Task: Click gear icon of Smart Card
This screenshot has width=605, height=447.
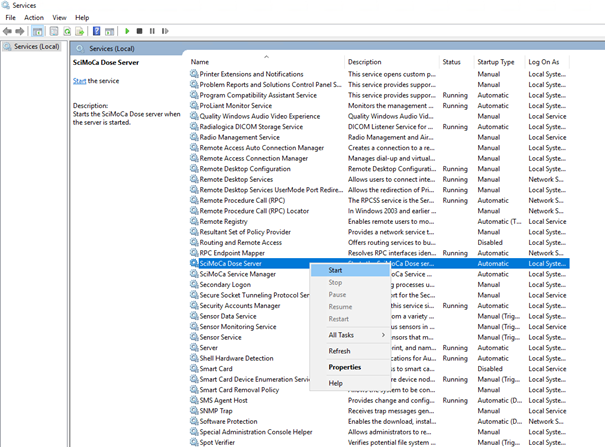Action: tap(194, 369)
